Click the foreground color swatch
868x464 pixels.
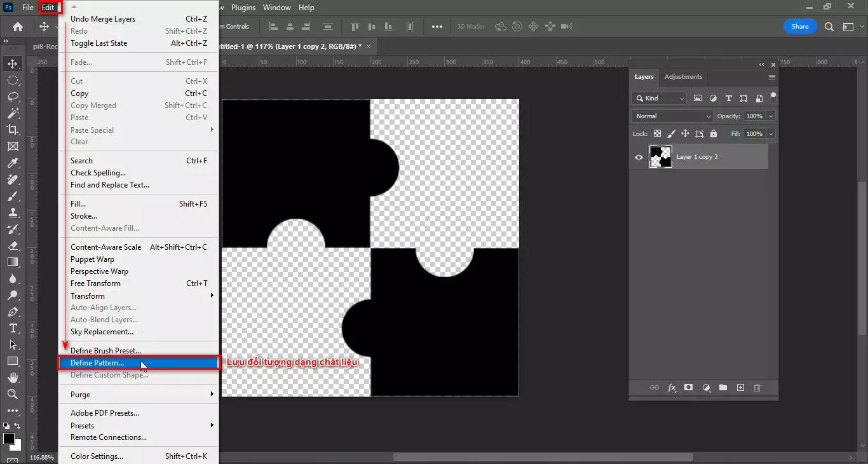pos(9,437)
